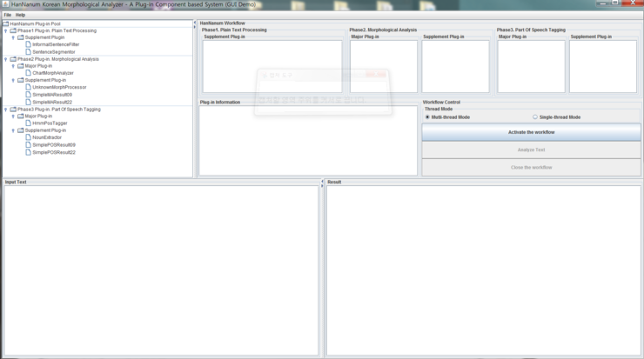Click the HmmPosTagger file icon
Image resolution: width=644 pixels, height=359 pixels.
click(29, 123)
